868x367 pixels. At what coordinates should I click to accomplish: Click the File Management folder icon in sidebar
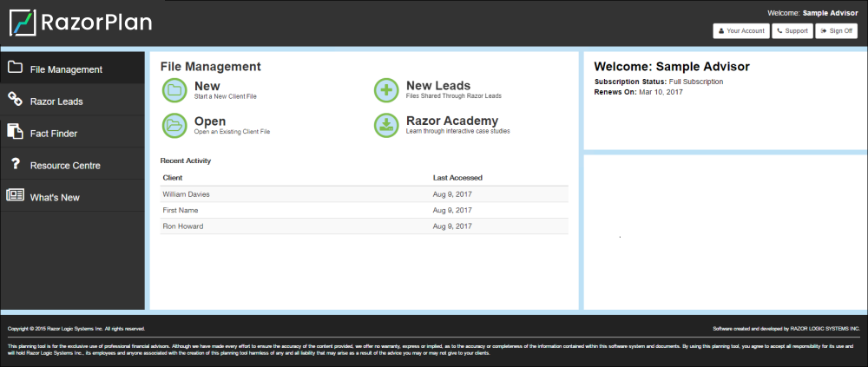point(15,69)
